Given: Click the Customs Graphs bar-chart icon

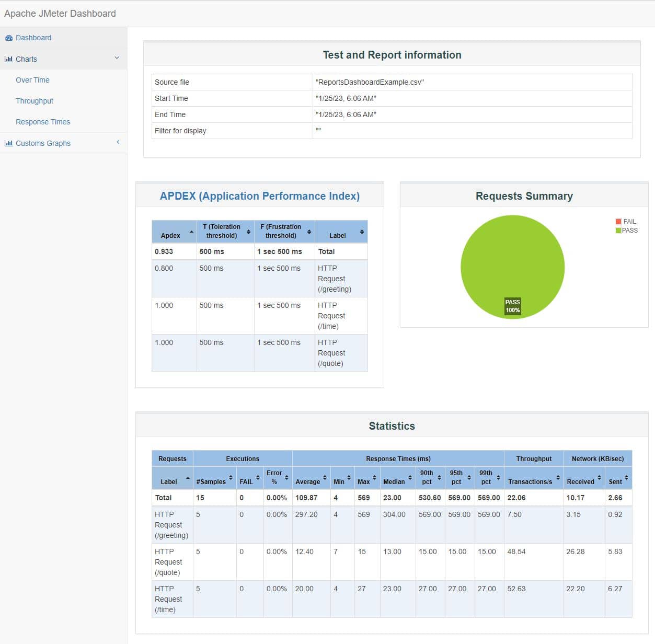Looking at the screenshot, I should 8,143.
